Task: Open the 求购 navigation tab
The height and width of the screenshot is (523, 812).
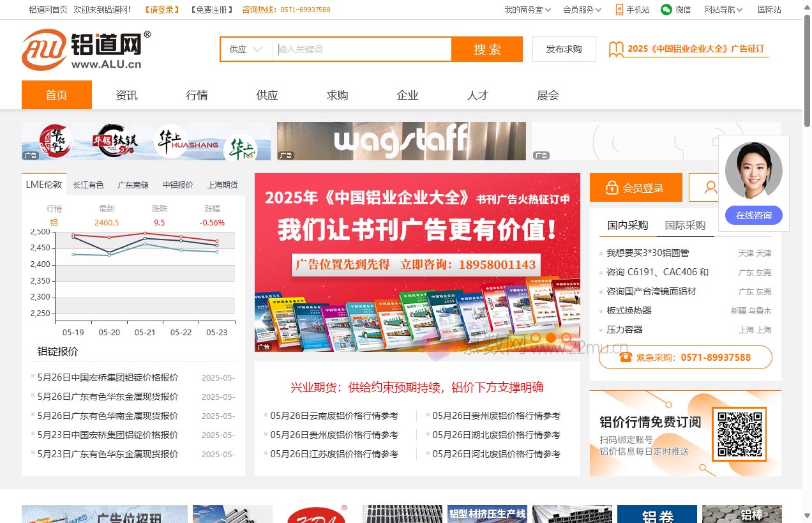Action: [336, 95]
